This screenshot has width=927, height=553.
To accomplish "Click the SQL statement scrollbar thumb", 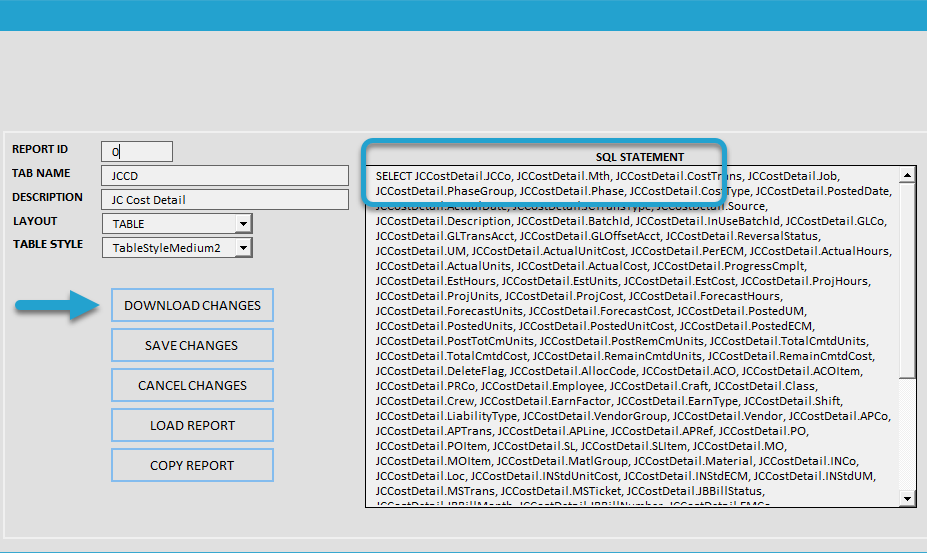I will tap(907, 279).
